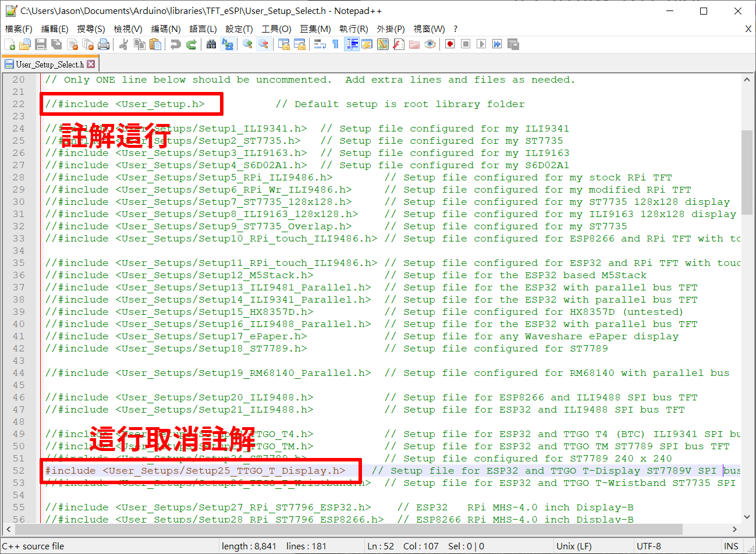Open the Folder as Workspace icon
756x554 pixels.
pyautogui.click(x=414, y=44)
